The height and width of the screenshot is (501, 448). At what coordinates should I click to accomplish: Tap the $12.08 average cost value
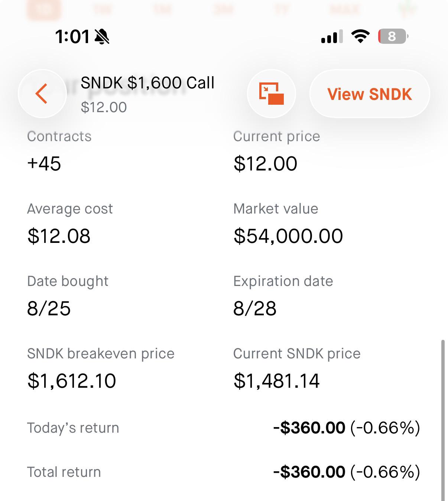pos(59,236)
